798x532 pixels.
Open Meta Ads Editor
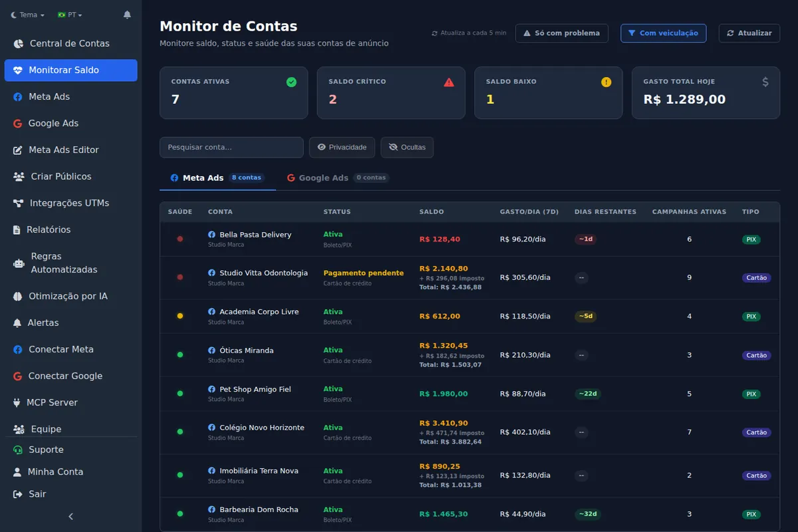click(x=71, y=150)
